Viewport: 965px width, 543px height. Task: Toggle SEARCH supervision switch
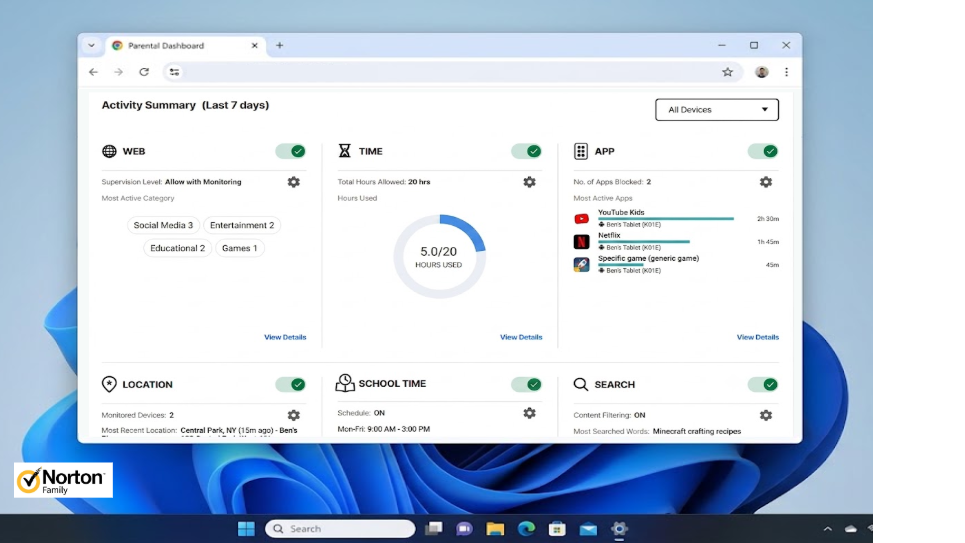(x=763, y=384)
